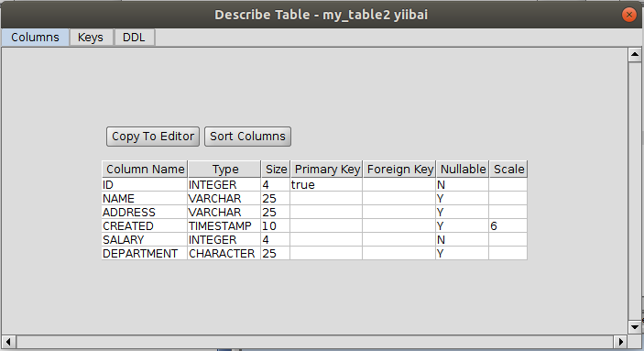
Task: Click the Type column header
Action: click(x=224, y=170)
